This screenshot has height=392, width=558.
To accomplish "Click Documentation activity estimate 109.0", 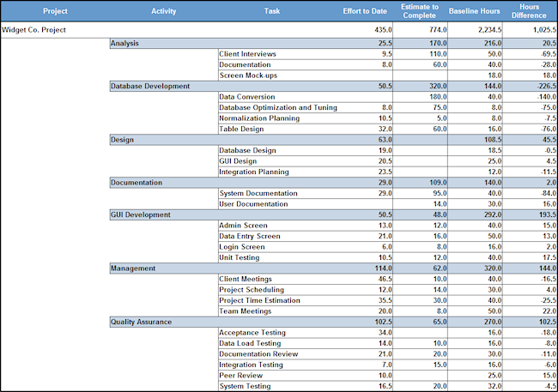I will point(438,183).
